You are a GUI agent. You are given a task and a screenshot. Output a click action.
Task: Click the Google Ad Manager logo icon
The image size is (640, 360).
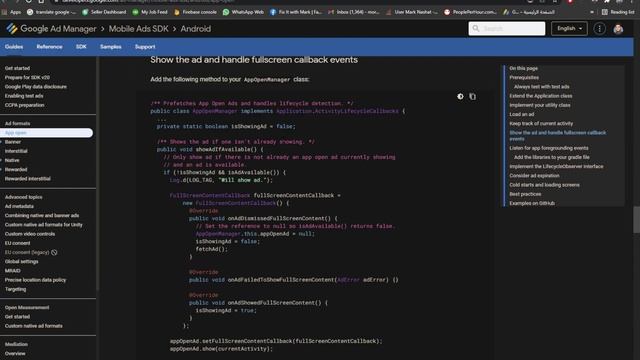pos(11,29)
